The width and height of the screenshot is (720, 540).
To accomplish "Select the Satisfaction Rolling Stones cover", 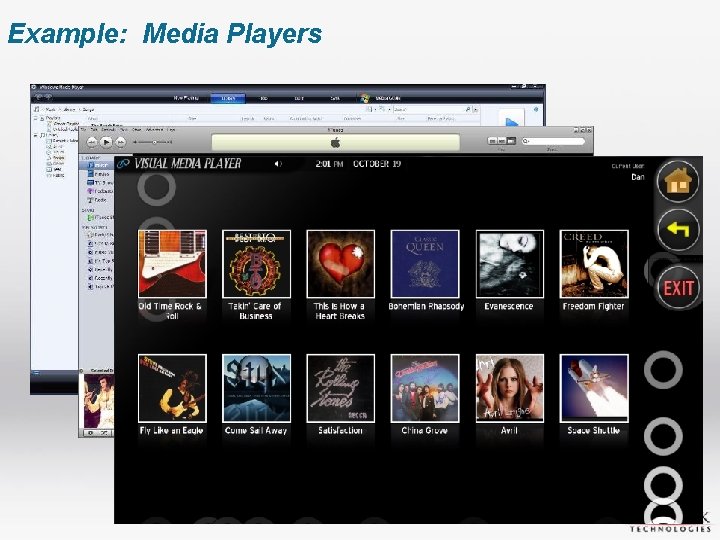I will (340, 388).
